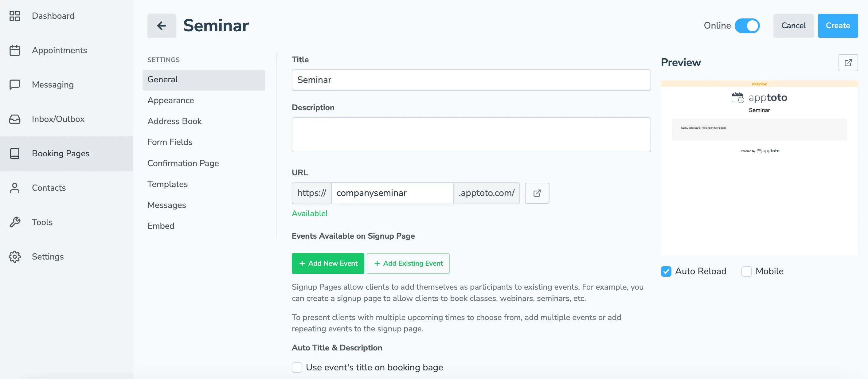Click inside the Description text area
The height and width of the screenshot is (379, 868).
coord(471,135)
